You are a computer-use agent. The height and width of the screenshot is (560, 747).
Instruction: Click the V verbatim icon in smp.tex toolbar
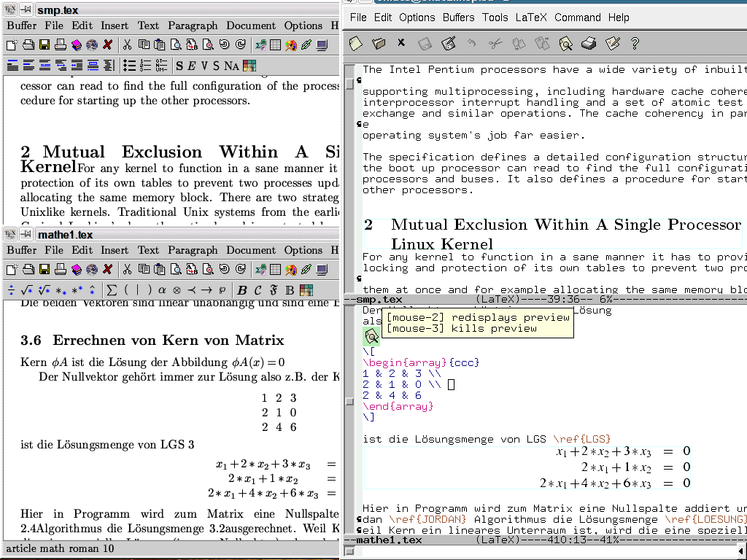[204, 66]
